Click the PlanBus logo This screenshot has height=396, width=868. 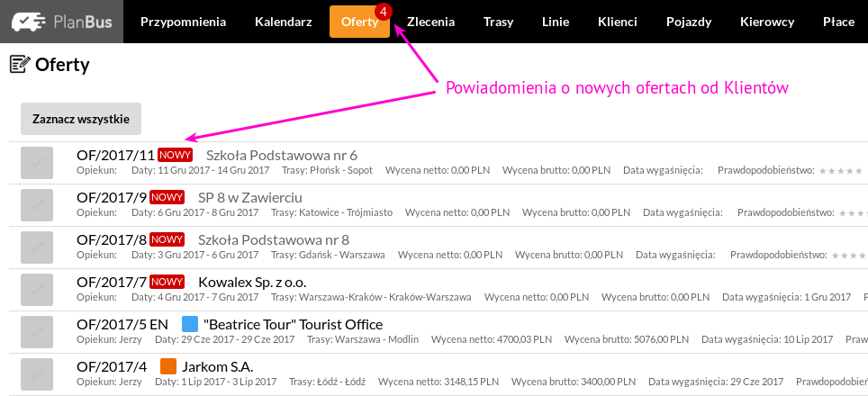pos(61,22)
